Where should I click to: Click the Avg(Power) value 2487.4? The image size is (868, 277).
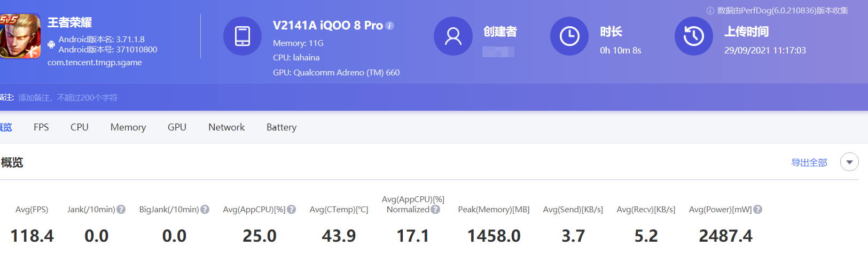pyautogui.click(x=725, y=236)
